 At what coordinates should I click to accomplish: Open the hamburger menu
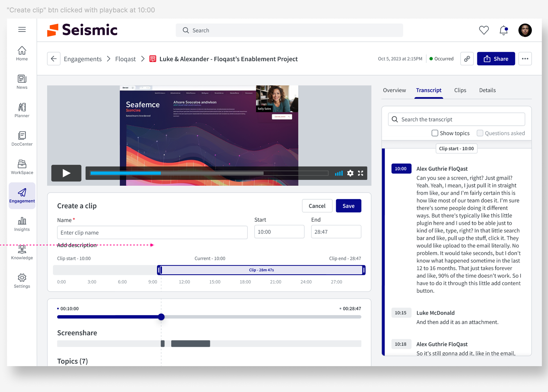pyautogui.click(x=22, y=29)
